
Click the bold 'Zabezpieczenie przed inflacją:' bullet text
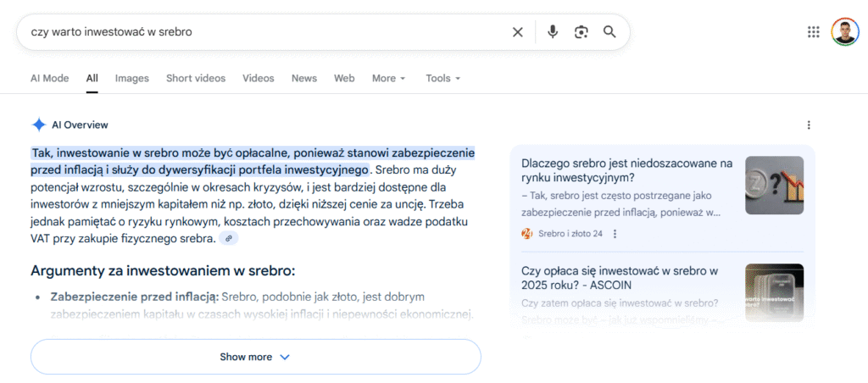pyautogui.click(x=135, y=297)
